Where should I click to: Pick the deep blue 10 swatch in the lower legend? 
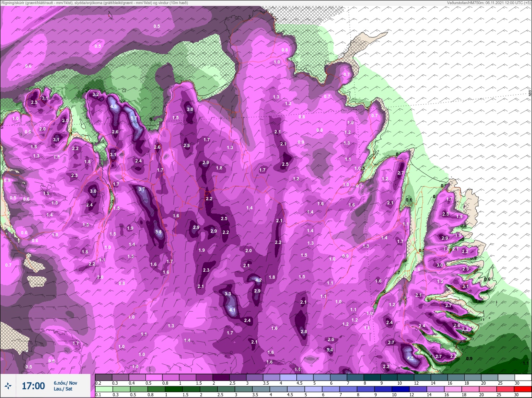pos(401,389)
